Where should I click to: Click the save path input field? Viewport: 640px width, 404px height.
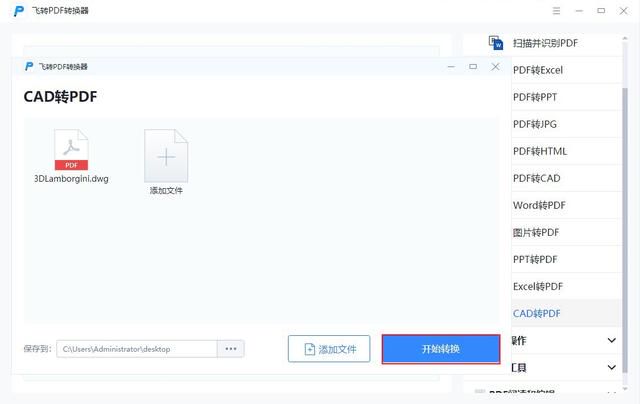coord(137,349)
